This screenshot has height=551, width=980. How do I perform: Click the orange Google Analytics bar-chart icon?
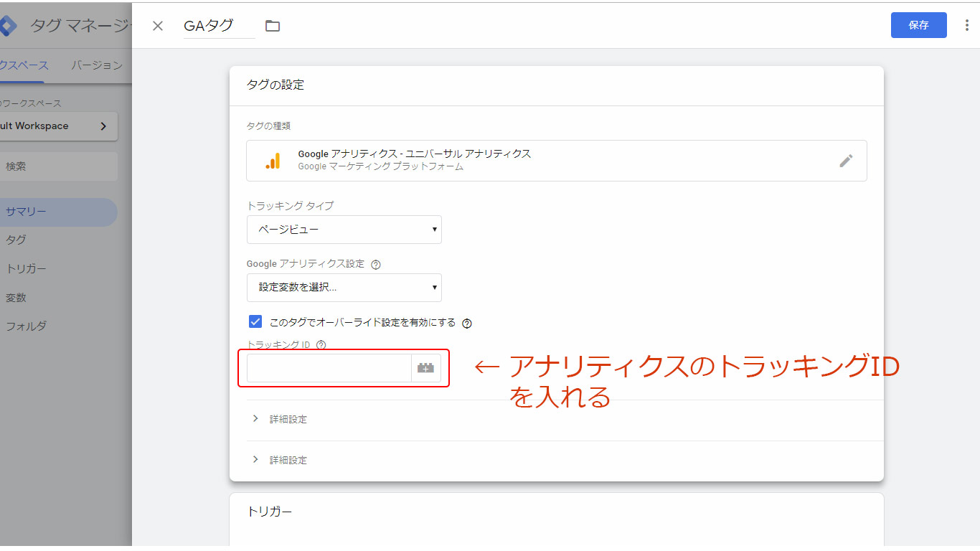(x=273, y=161)
